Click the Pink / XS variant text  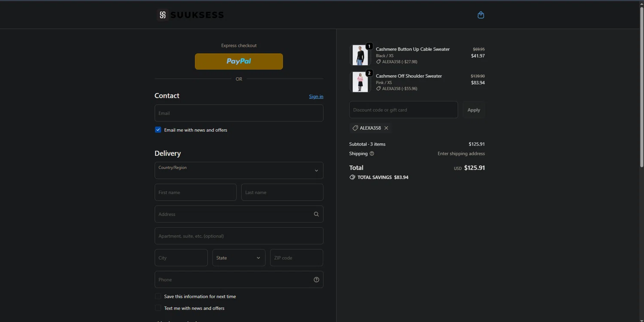[x=384, y=82]
